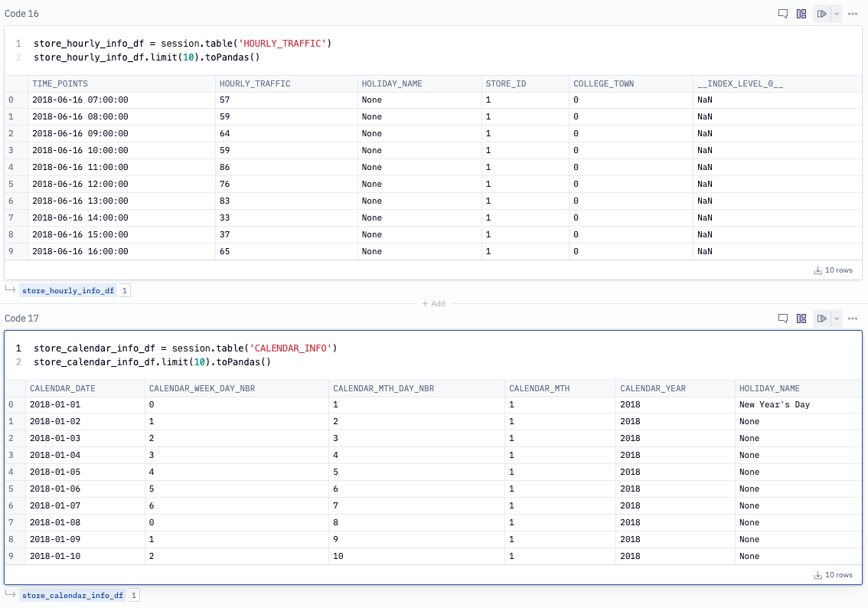Expand run options dropdown for Code 17
This screenshot has height=608, width=868.
(x=836, y=319)
